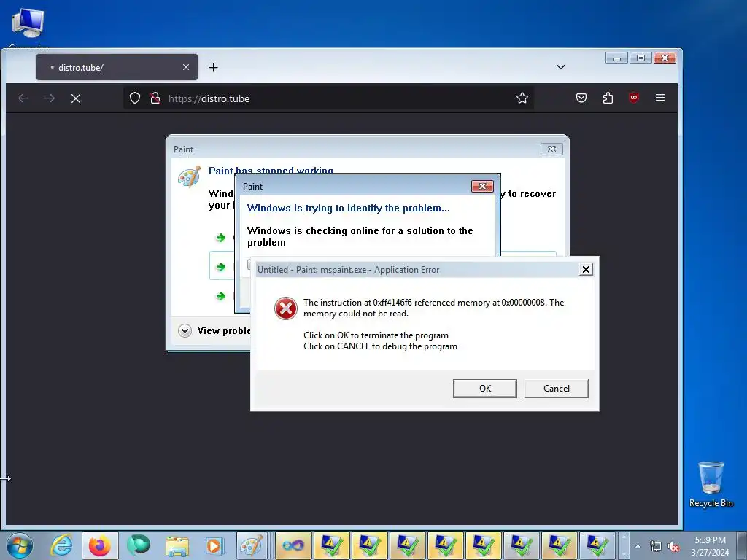Viewport: 747px width, 560px height.
Task: Close the mspaint.exe Application Error dialog
Action: (x=586, y=270)
